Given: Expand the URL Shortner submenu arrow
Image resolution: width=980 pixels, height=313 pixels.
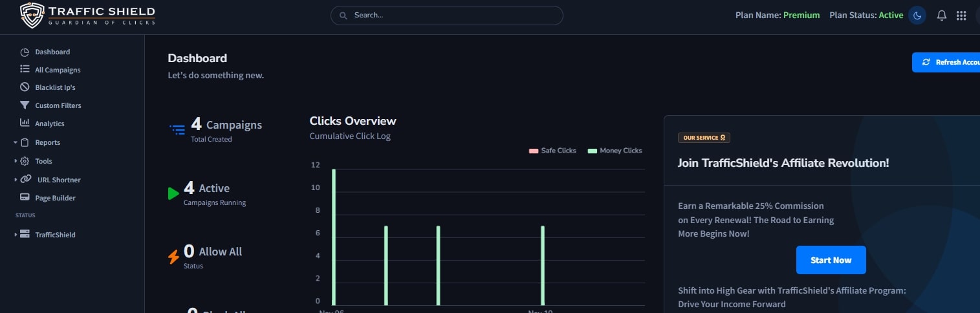Looking at the screenshot, I should [16, 180].
